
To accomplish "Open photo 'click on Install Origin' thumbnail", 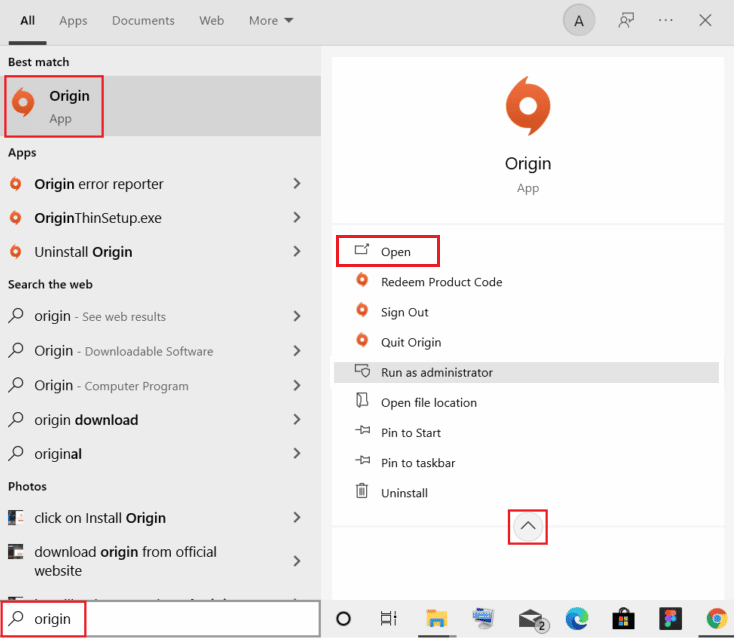I will (x=15, y=517).
